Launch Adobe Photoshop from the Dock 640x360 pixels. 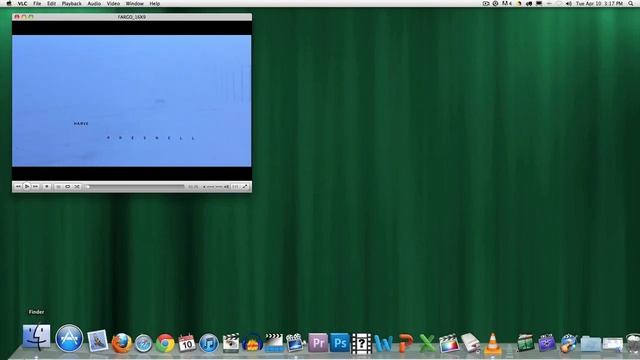coord(340,343)
